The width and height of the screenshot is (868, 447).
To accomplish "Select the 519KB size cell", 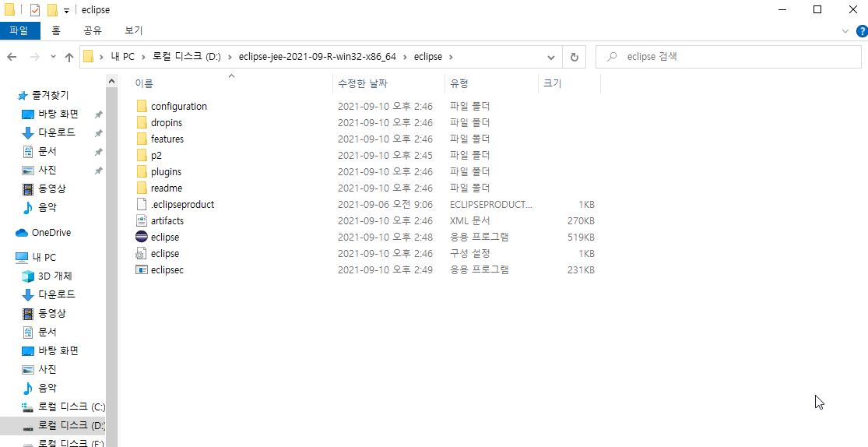I will click(581, 237).
